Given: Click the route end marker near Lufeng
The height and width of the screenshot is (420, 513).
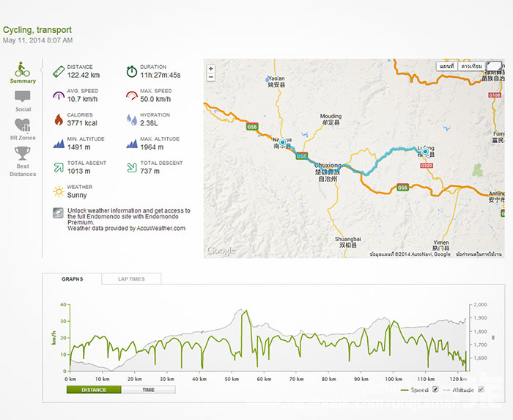Looking at the screenshot, I should [x=425, y=152].
